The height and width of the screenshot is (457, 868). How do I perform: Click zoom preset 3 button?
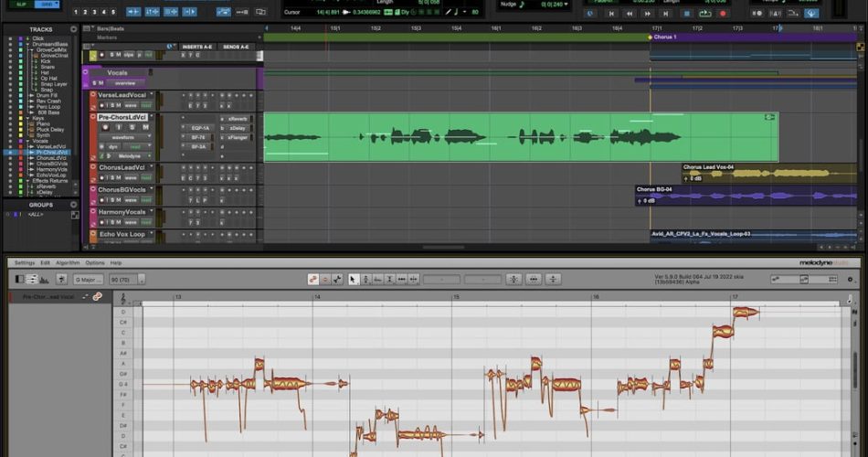click(95, 12)
